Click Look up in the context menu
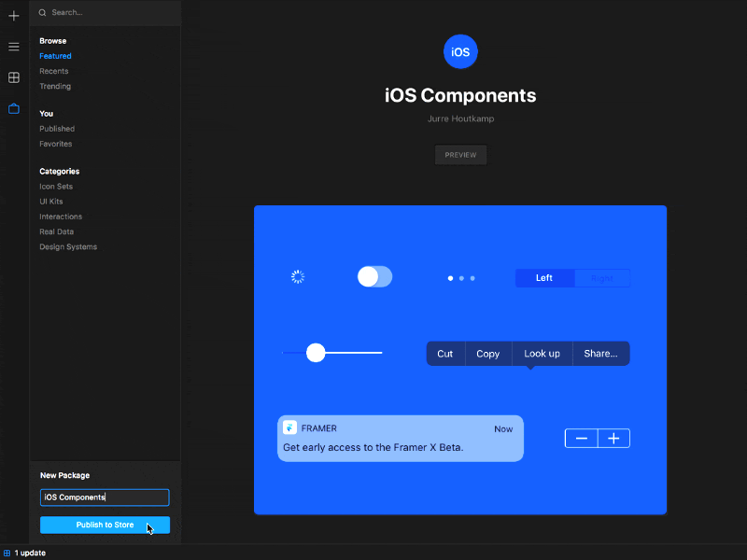 click(542, 354)
